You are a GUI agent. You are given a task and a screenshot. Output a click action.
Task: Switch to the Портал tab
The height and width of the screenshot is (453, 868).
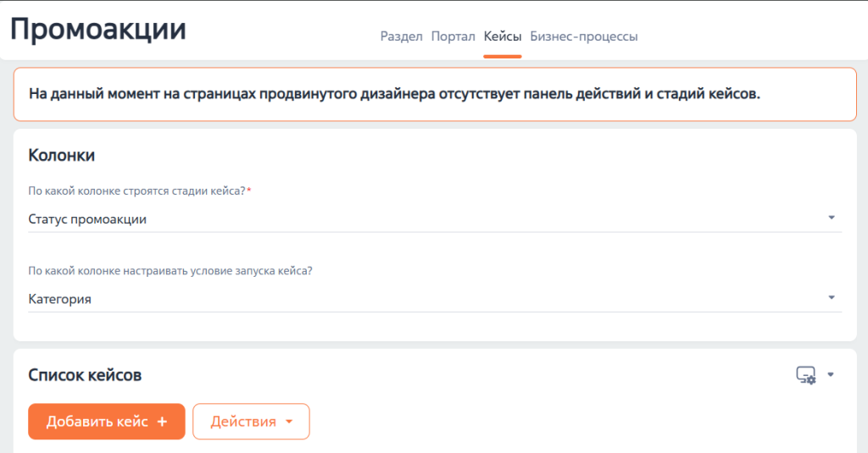point(453,36)
